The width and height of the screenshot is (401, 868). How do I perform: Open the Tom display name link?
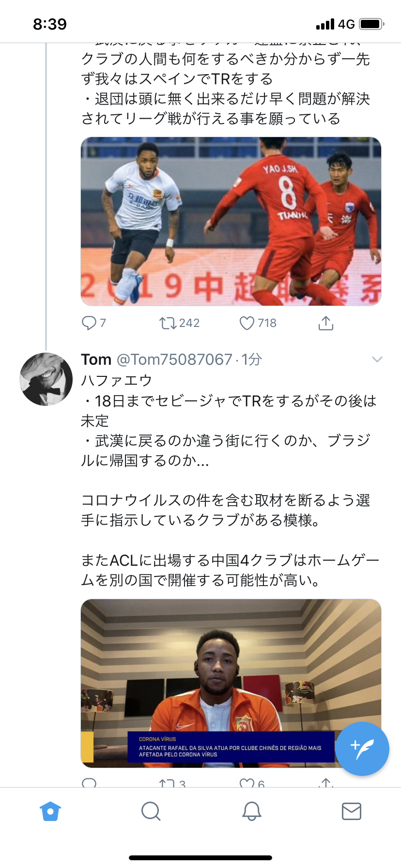pyautogui.click(x=96, y=359)
